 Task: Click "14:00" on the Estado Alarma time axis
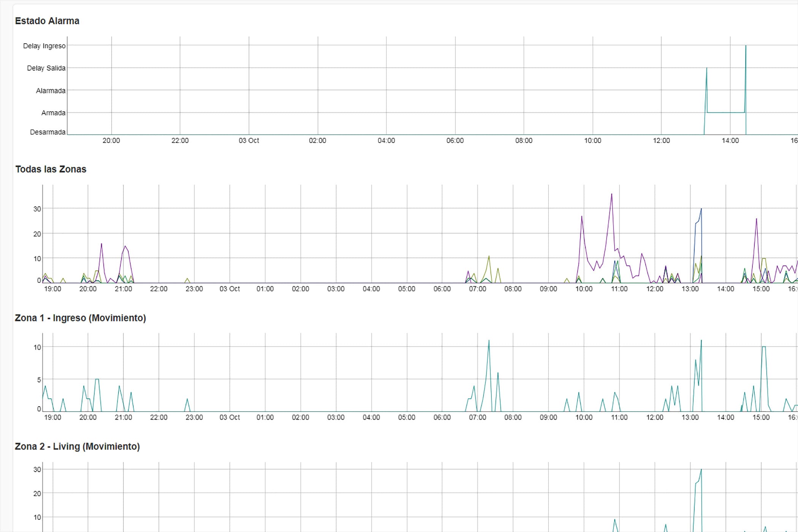pyautogui.click(x=730, y=141)
